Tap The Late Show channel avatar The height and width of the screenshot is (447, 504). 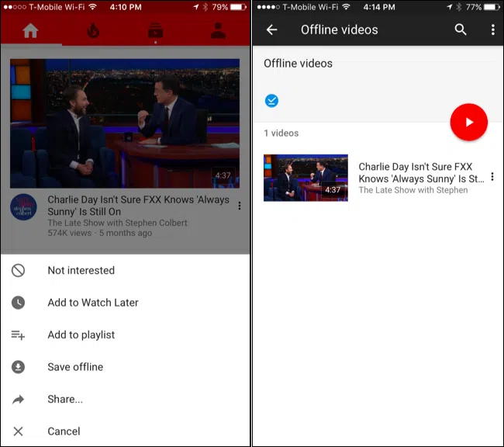coord(23,207)
